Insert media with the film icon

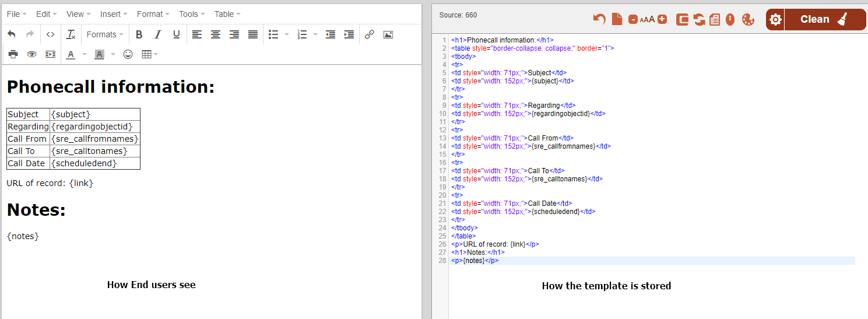pos(51,54)
